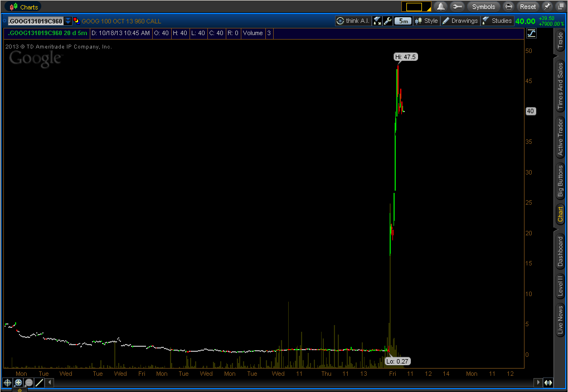Click the Charts title button
This screenshot has height=392, width=568.
point(23,7)
